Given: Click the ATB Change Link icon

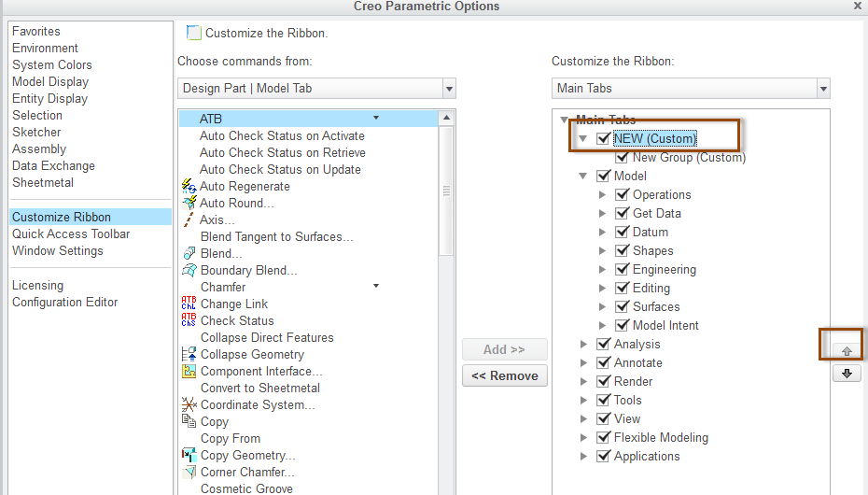Looking at the screenshot, I should (x=189, y=304).
